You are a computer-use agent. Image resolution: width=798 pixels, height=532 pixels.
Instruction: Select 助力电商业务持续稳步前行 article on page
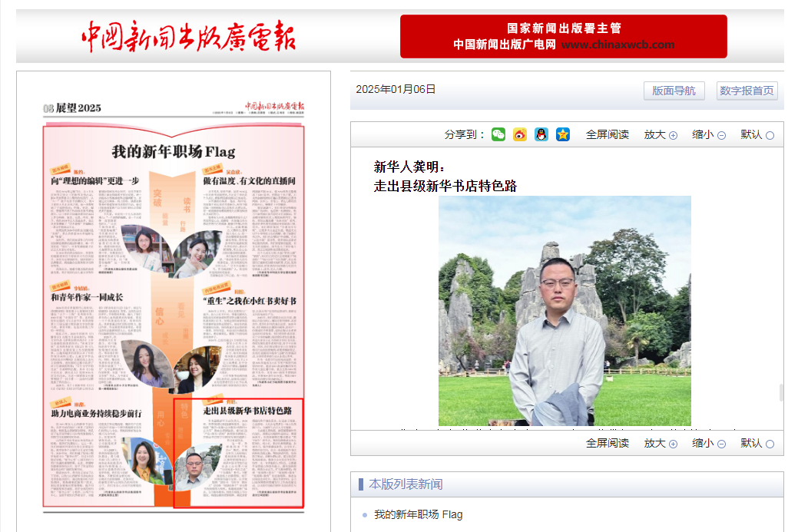pyautogui.click(x=96, y=413)
